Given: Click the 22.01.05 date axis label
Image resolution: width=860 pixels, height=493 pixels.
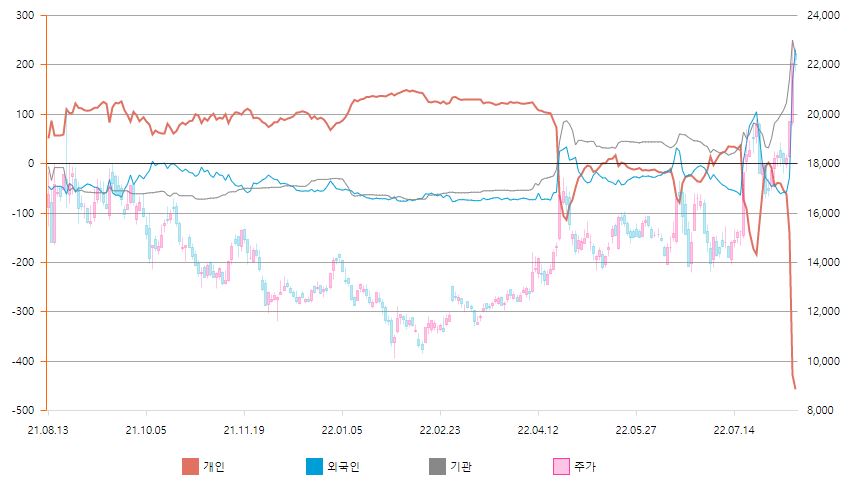Looking at the screenshot, I should click(342, 430).
